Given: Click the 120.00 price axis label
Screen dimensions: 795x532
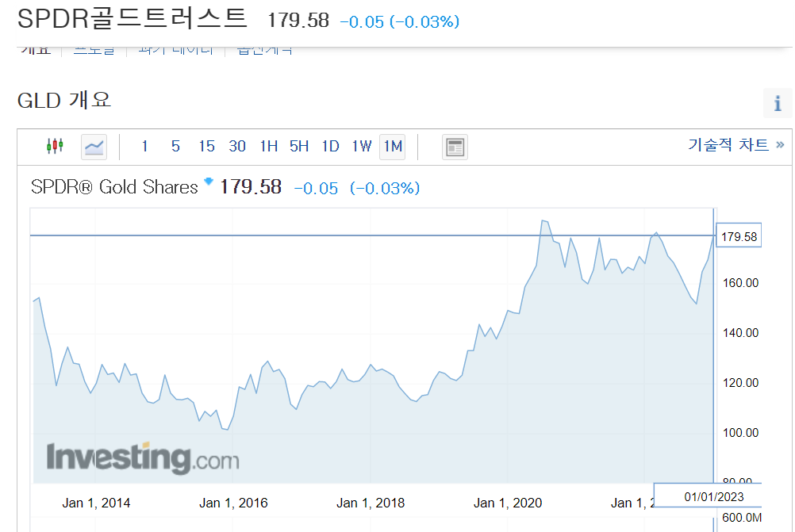Looking at the screenshot, I should 740,382.
